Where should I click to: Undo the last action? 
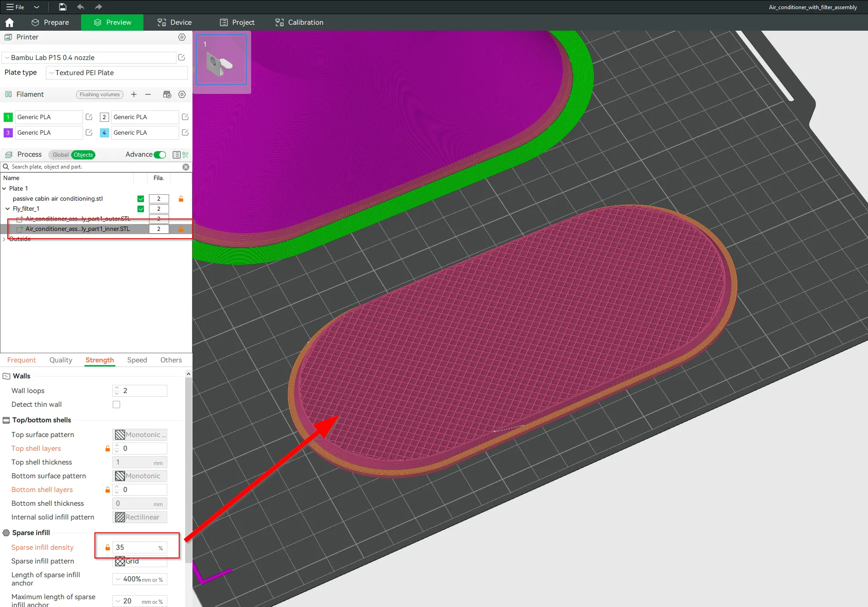pyautogui.click(x=81, y=7)
